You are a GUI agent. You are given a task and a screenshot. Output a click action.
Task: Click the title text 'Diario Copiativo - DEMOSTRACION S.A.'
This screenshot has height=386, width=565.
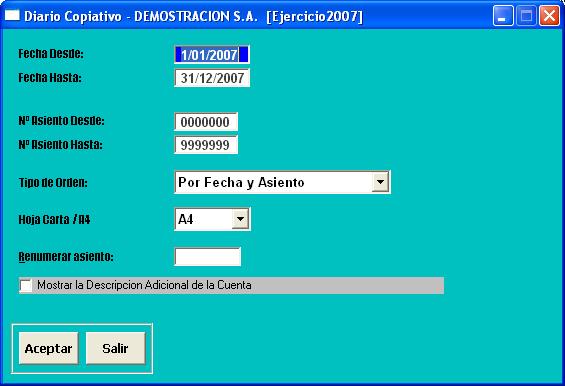point(141,16)
